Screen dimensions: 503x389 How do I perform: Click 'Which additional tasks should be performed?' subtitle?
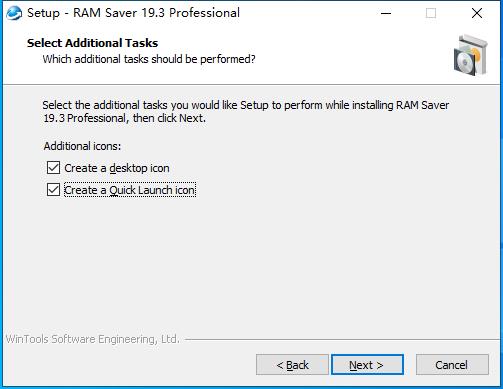[x=149, y=59]
